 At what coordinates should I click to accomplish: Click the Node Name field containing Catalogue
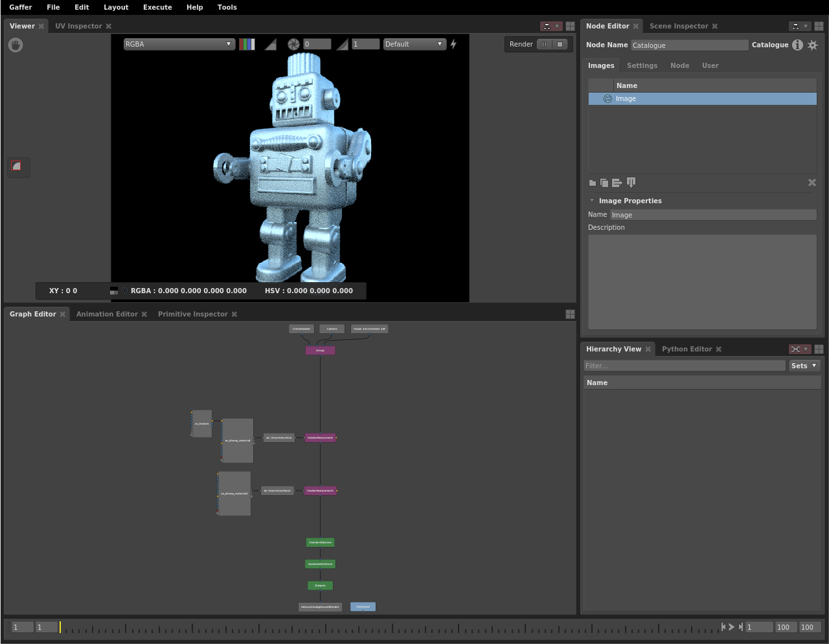click(690, 45)
